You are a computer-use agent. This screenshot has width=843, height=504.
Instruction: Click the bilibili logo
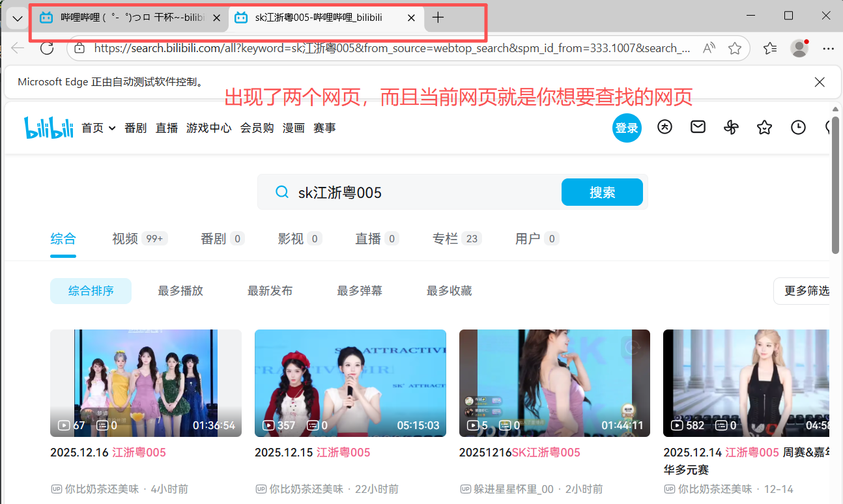49,128
